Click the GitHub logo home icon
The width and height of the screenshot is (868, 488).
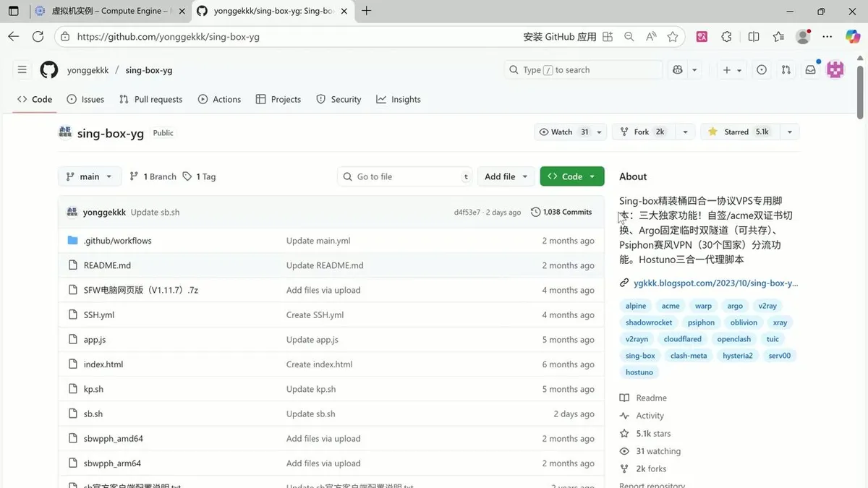click(x=48, y=70)
